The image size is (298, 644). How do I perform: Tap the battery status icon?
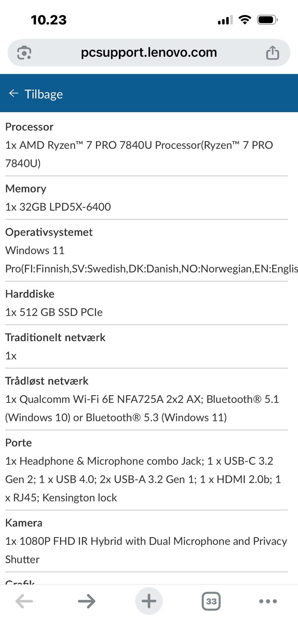(267, 20)
